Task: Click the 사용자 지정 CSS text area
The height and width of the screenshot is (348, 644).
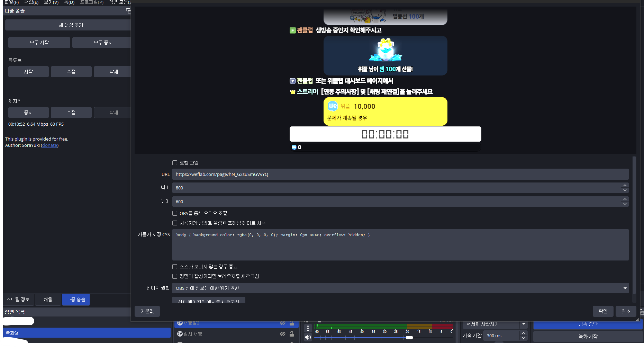Action: point(400,245)
